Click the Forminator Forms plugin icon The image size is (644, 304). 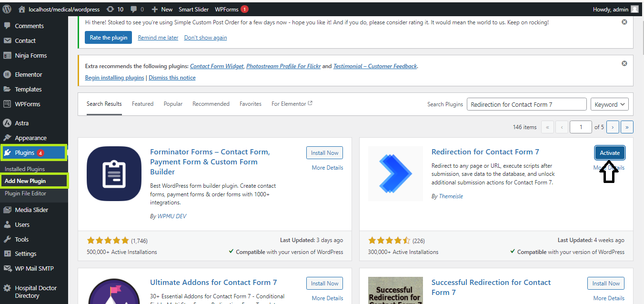[114, 174]
